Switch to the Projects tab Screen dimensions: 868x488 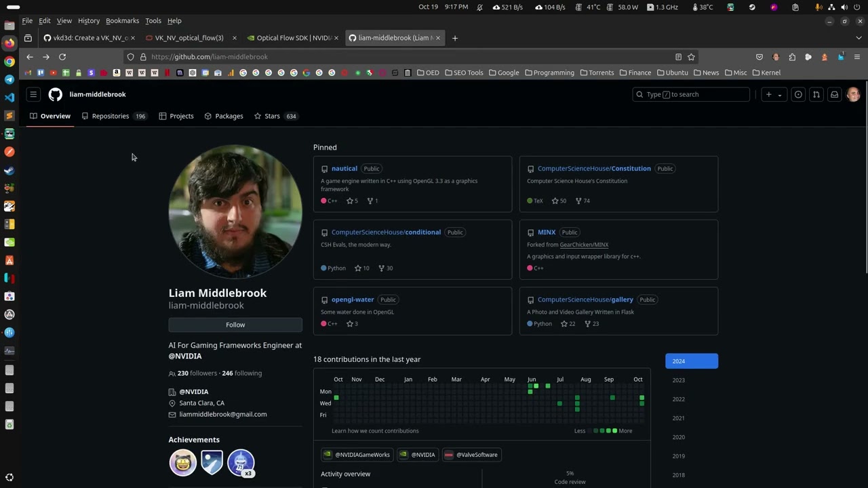pyautogui.click(x=176, y=116)
